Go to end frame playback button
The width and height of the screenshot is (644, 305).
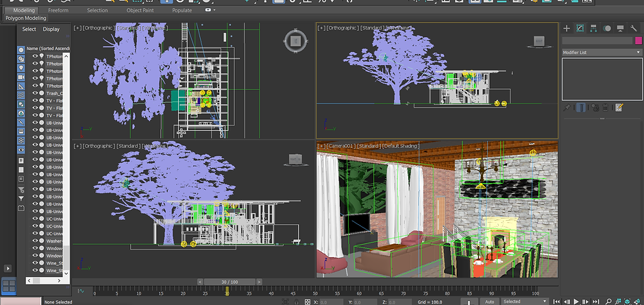[595, 302]
